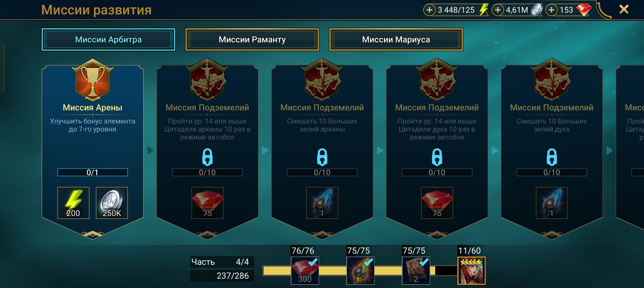This screenshot has width=644, height=288.
Task: View claimed skill book milestone reward
Action: (x=416, y=271)
